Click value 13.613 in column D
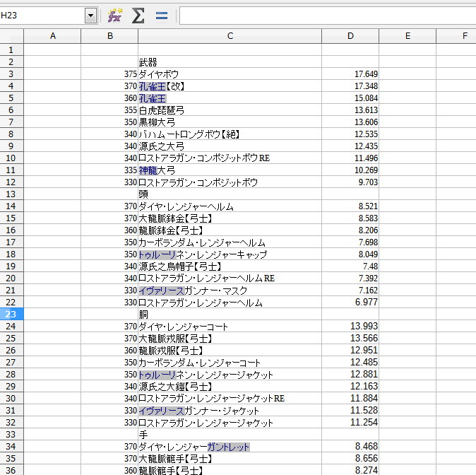 click(x=366, y=110)
